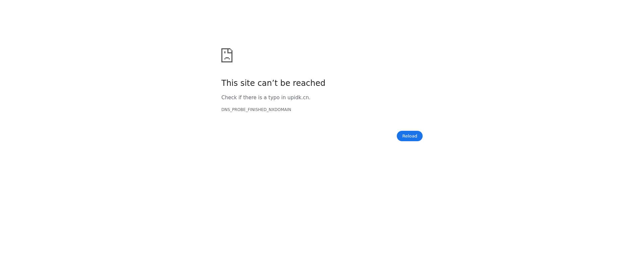
Task: Click the word 'site' in the heading
Action: 248,83
